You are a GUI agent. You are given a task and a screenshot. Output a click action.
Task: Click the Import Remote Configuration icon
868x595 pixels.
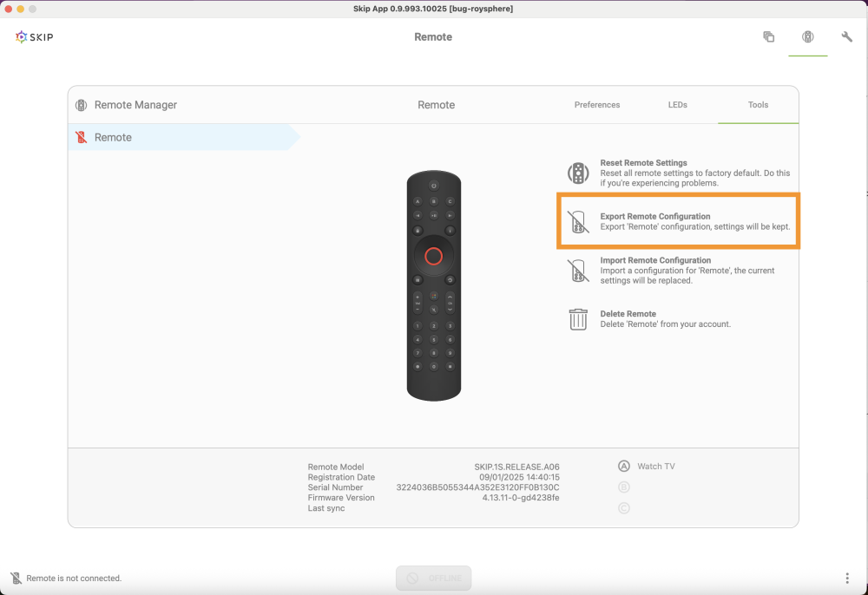pyautogui.click(x=578, y=271)
